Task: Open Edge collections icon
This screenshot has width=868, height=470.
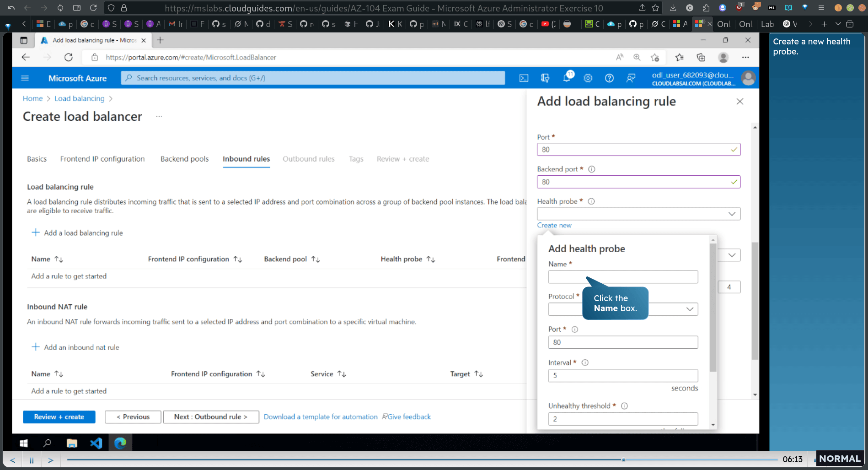Action: (x=701, y=57)
